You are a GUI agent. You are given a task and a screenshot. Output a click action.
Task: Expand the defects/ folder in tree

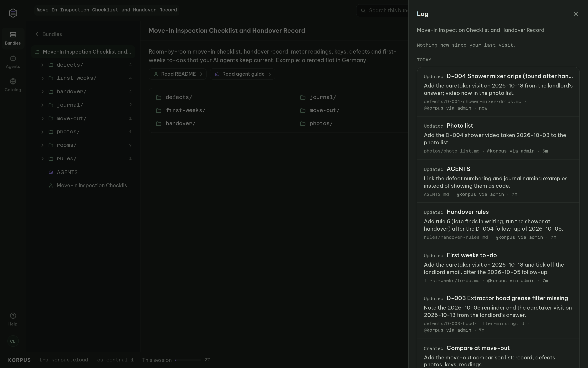pyautogui.click(x=42, y=65)
